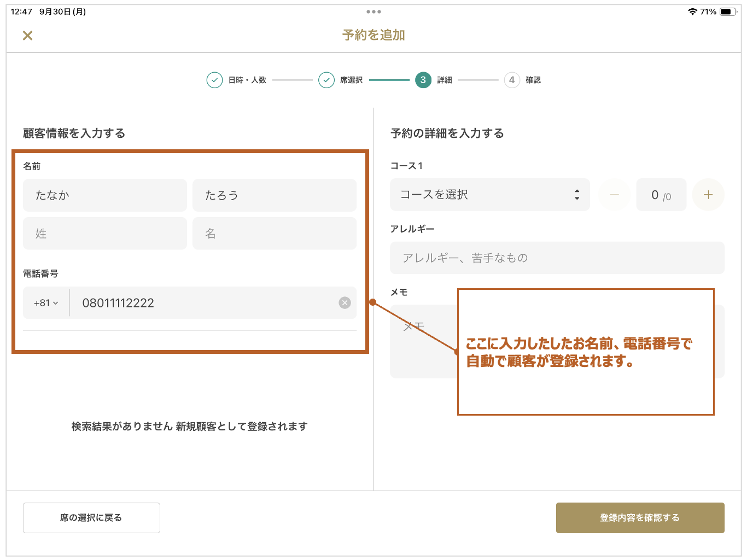The height and width of the screenshot is (560, 747).
Task: Tap the three dots at top center
Action: point(373,11)
